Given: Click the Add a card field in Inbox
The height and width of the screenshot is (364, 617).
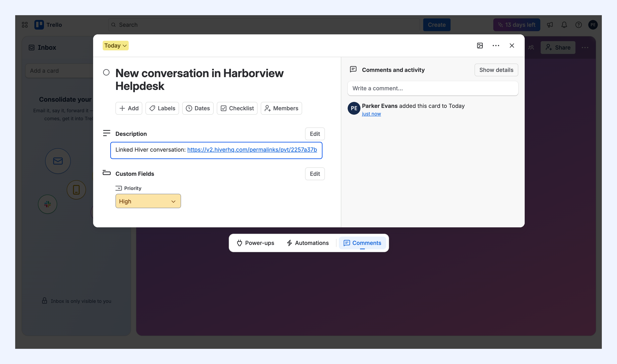Looking at the screenshot, I should 59,71.
